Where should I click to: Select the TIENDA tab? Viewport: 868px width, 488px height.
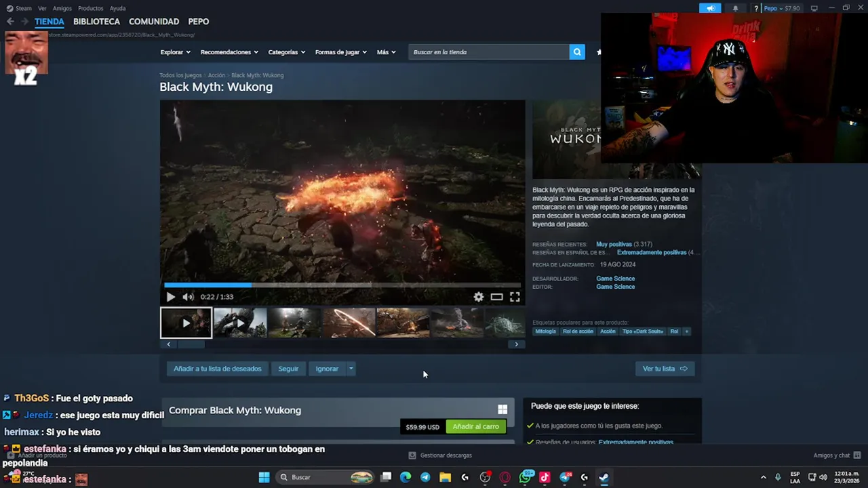(x=50, y=22)
